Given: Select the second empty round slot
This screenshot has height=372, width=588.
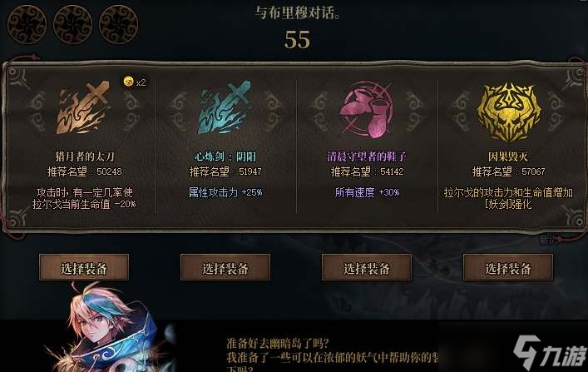Looking at the screenshot, I should tap(72, 24).
